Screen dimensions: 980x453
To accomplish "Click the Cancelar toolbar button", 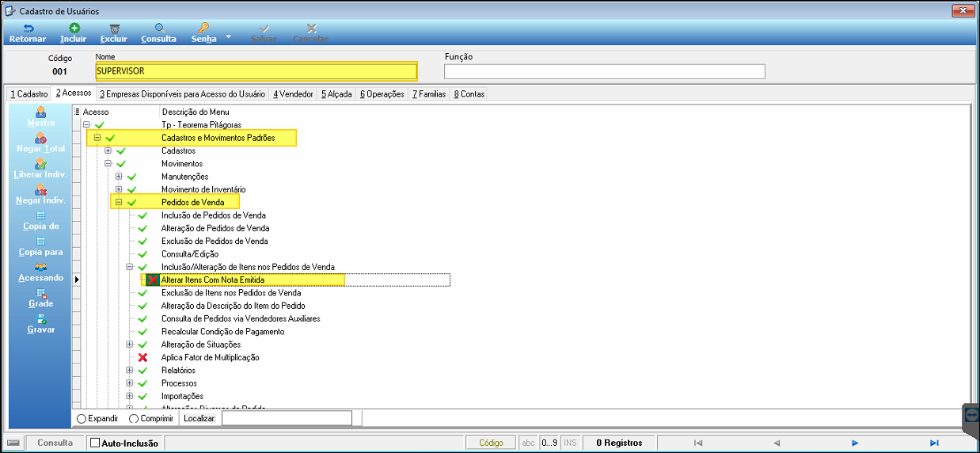I will click(311, 33).
